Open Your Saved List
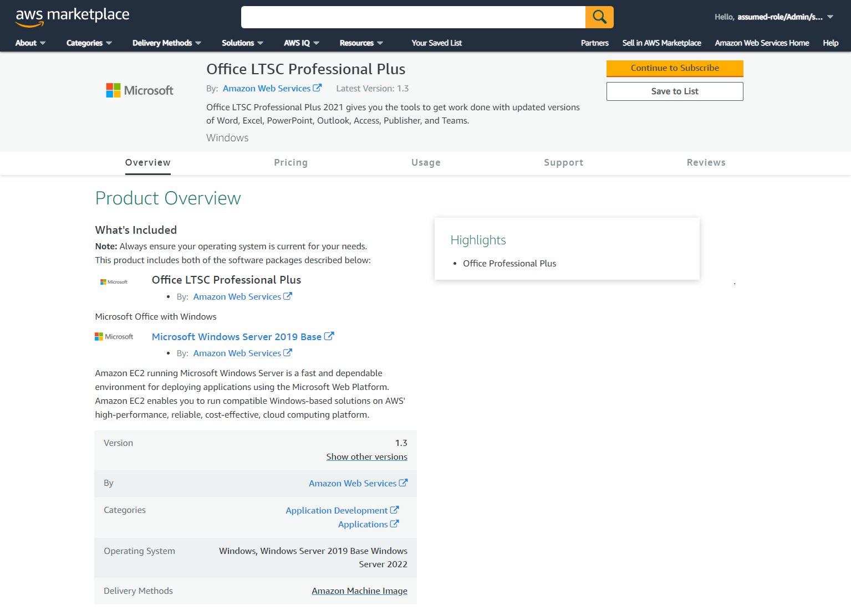This screenshot has width=851, height=616. [x=437, y=43]
